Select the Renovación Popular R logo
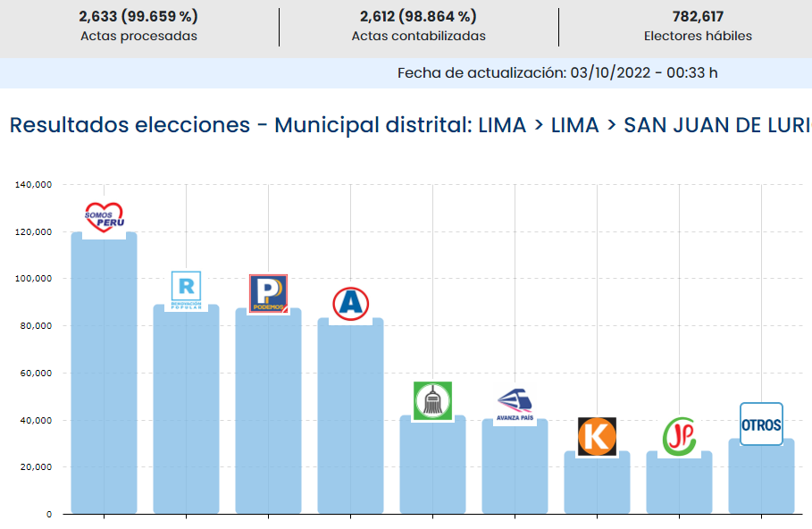The image size is (812, 529). tap(186, 289)
